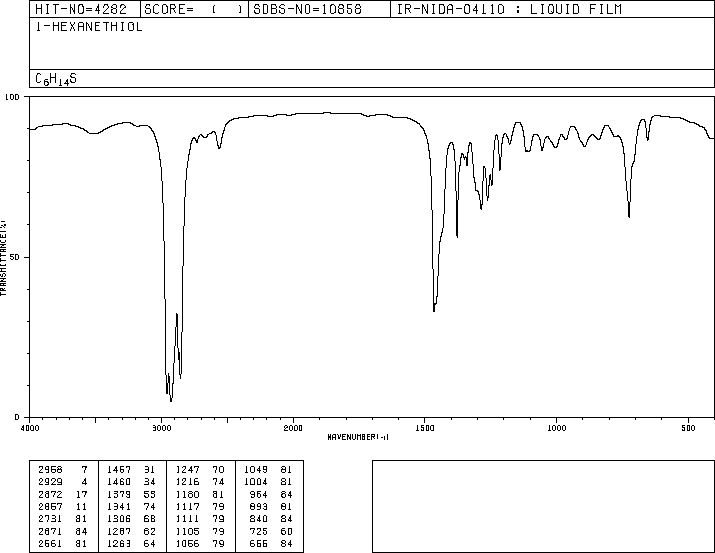Select peak 1341 in the peak table
This screenshot has height=553, width=715.
[x=119, y=506]
